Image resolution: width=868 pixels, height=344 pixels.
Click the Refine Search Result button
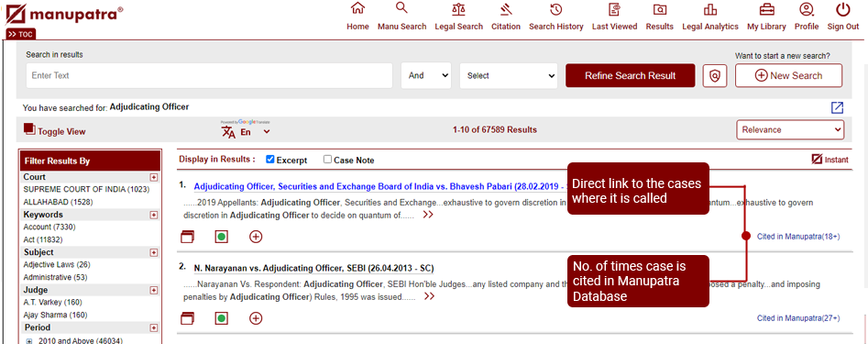tap(630, 75)
